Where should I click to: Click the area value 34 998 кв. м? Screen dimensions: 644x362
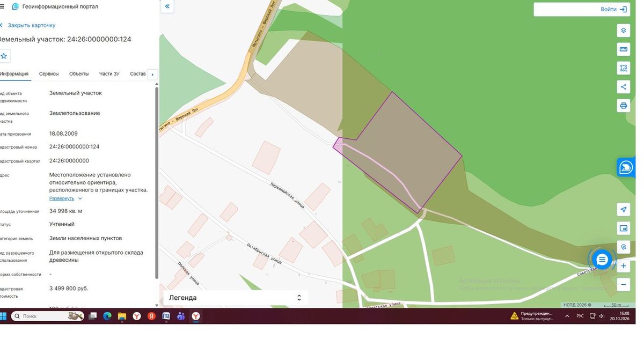point(65,211)
